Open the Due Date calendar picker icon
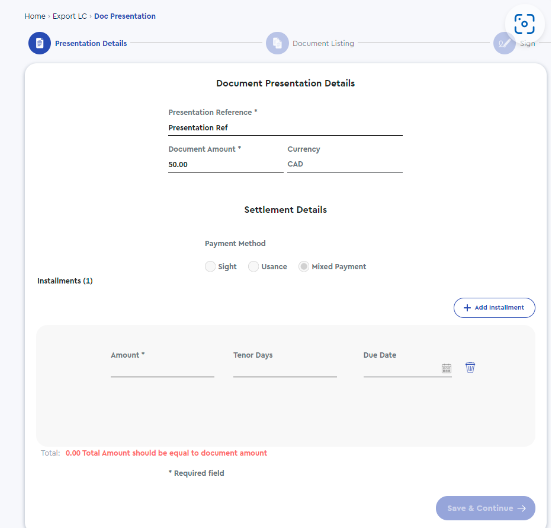The height and width of the screenshot is (528, 551). (x=446, y=368)
